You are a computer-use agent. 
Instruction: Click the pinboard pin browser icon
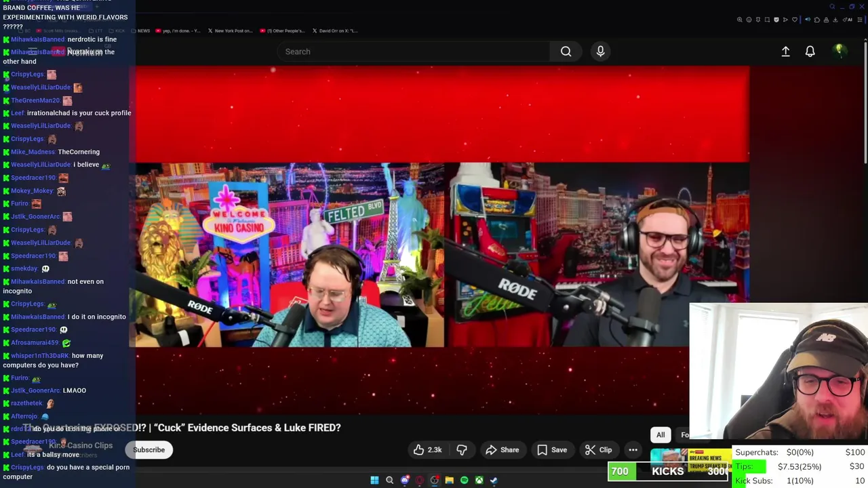tap(758, 20)
